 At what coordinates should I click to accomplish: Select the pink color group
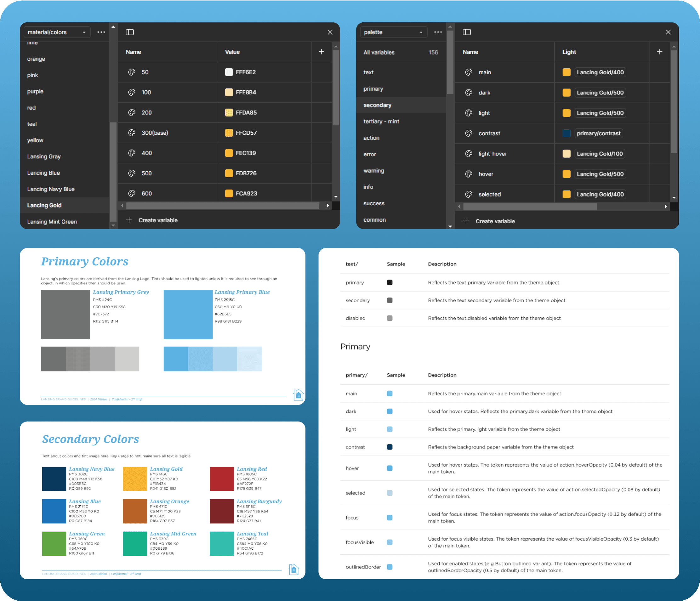click(x=65, y=75)
